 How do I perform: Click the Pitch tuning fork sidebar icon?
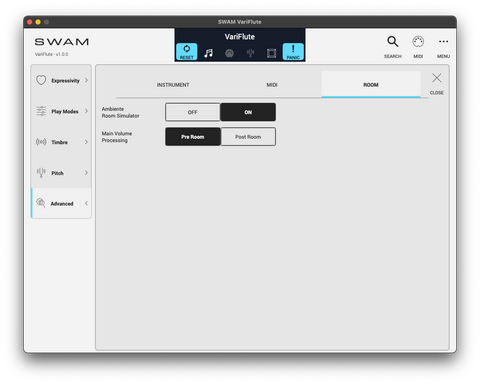(x=41, y=173)
